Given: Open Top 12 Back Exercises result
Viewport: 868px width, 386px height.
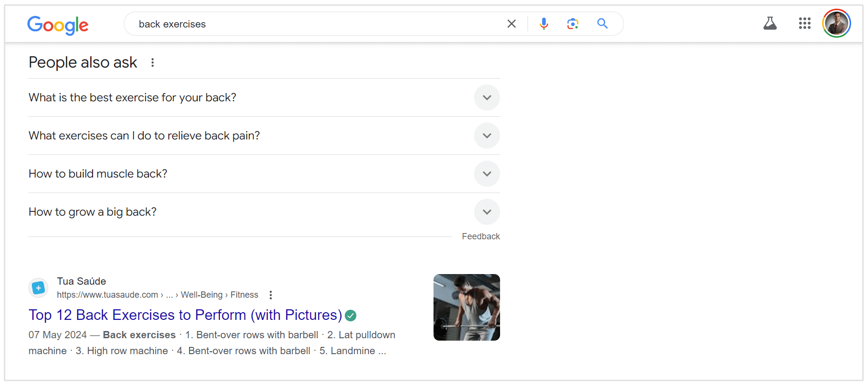Looking at the screenshot, I should coord(185,315).
